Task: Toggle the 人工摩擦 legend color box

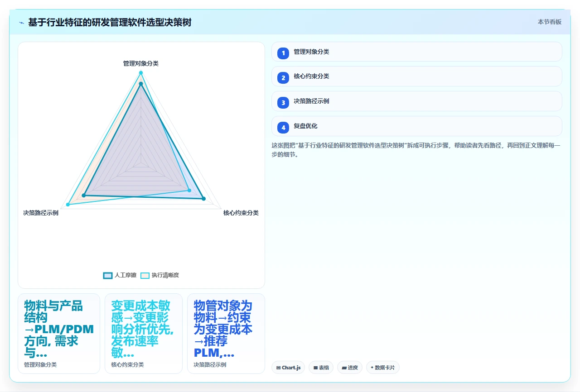Action: [108, 275]
